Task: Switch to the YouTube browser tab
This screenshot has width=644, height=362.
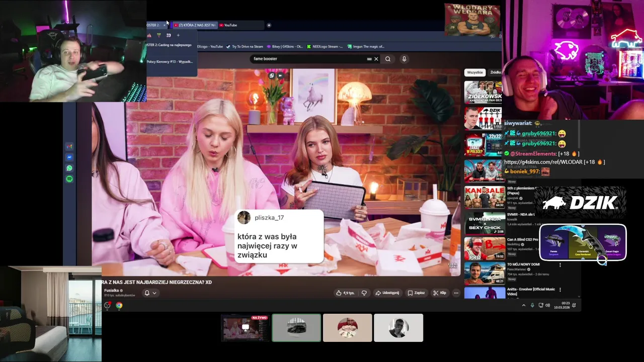Action: [x=240, y=25]
